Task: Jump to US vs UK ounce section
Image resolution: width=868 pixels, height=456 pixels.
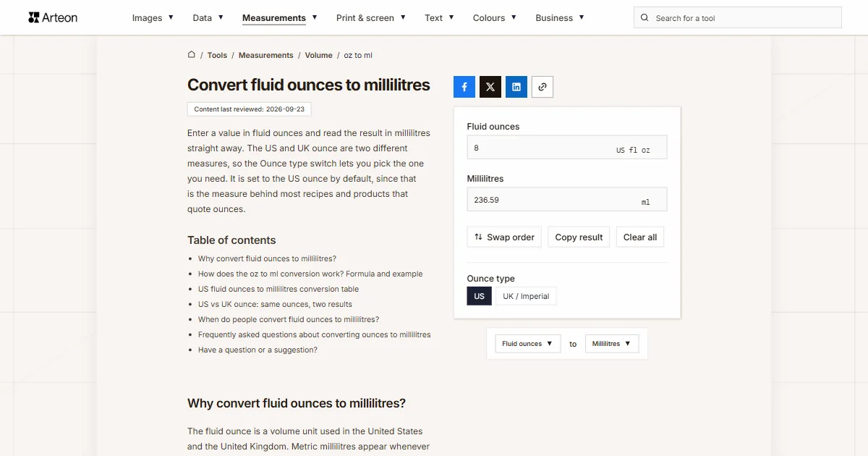Action: click(275, 304)
